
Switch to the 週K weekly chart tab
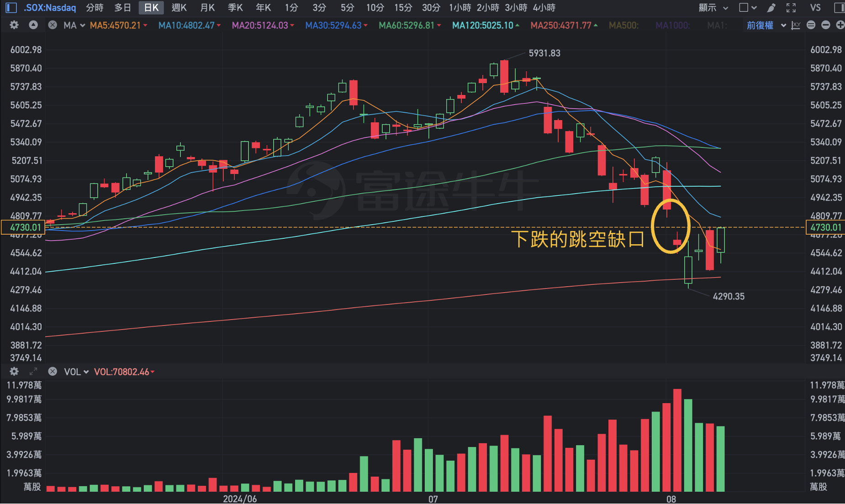(179, 8)
